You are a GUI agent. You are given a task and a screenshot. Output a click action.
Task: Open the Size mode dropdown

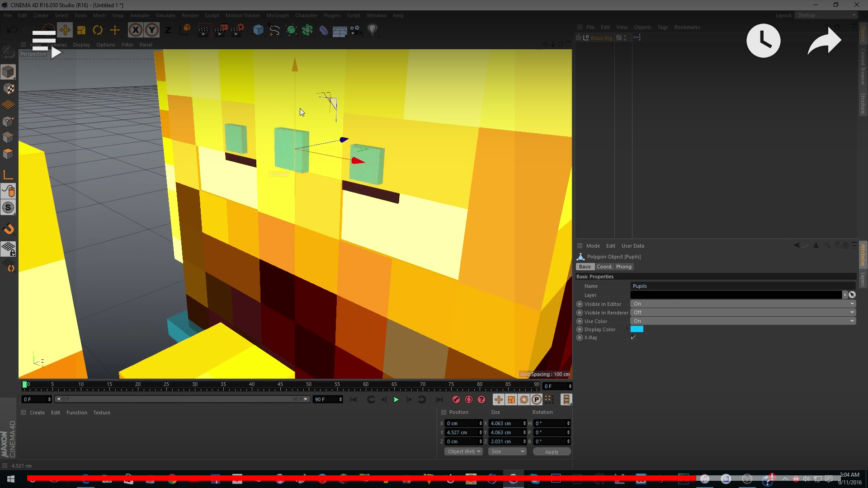pyautogui.click(x=508, y=451)
